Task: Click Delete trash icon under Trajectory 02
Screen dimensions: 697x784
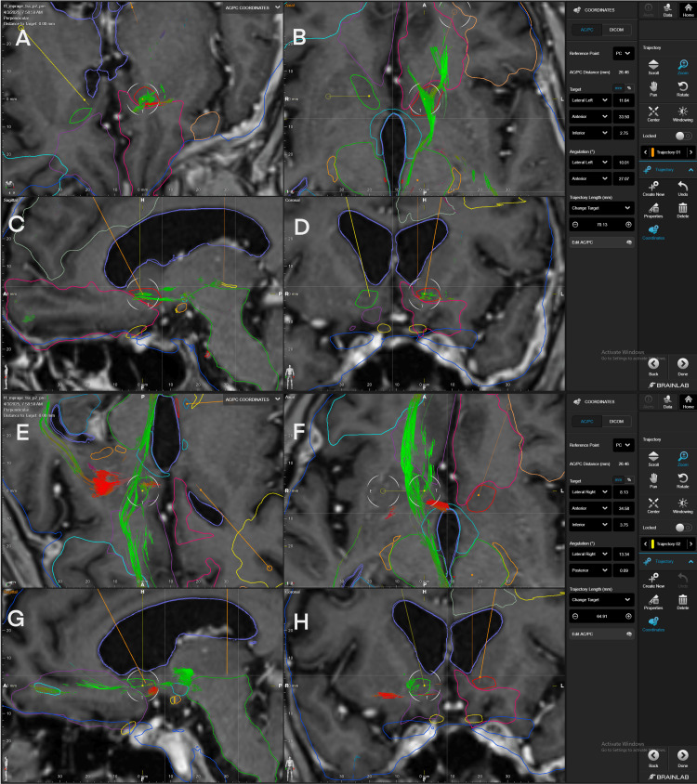Action: tap(682, 602)
